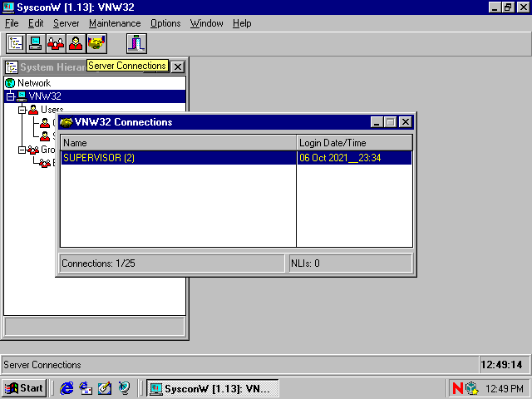Maximize the VNW32 Connections window
The height and width of the screenshot is (399, 532).
(x=390, y=122)
